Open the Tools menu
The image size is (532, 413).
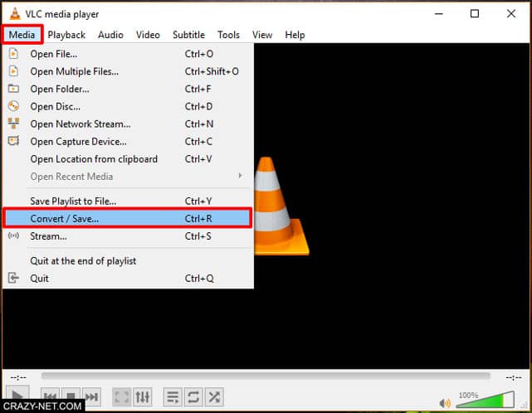(228, 35)
